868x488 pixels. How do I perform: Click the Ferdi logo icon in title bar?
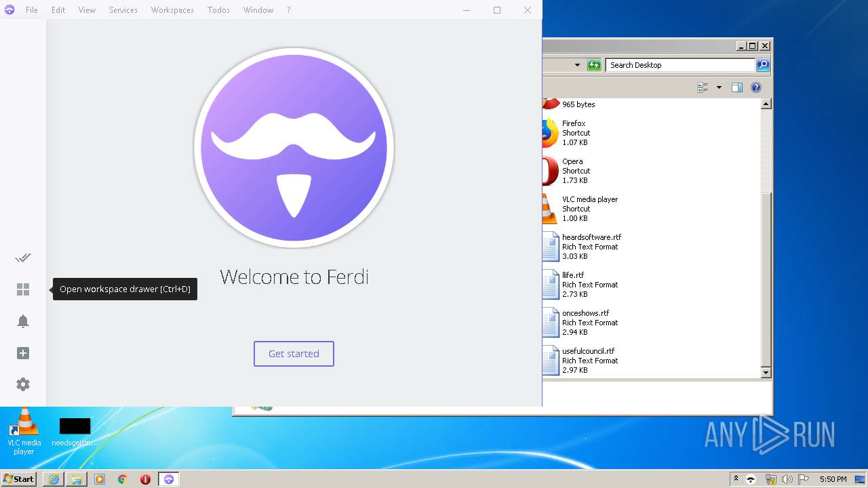click(x=9, y=10)
